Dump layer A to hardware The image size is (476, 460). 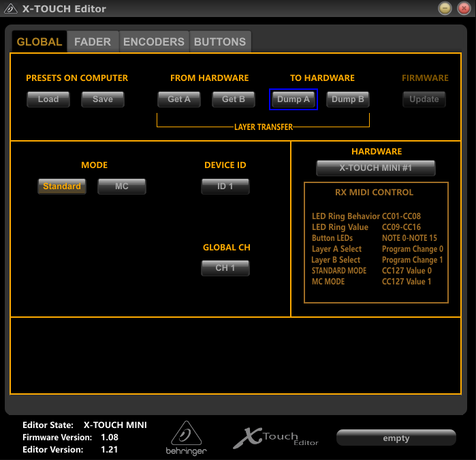(x=293, y=99)
